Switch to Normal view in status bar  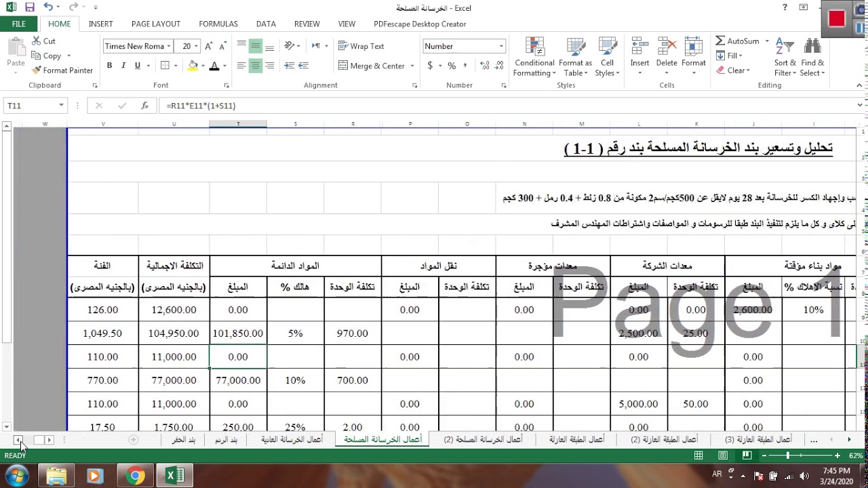point(698,455)
